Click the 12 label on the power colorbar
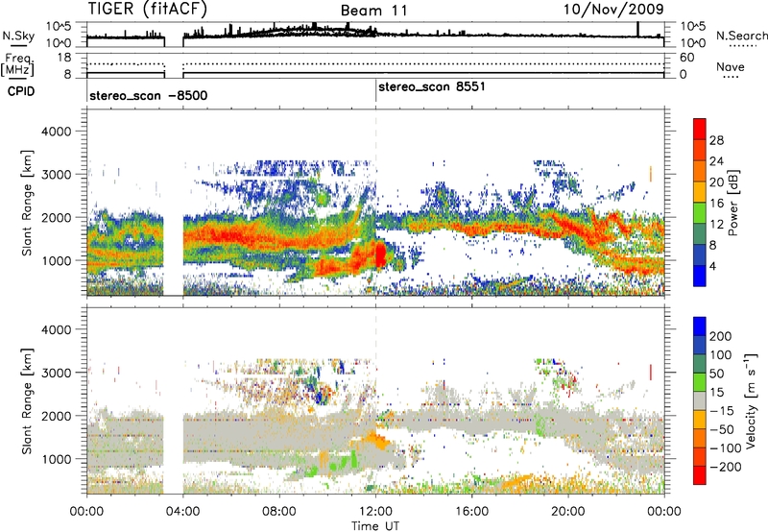Screen dimensions: 768x532 pos(716,225)
